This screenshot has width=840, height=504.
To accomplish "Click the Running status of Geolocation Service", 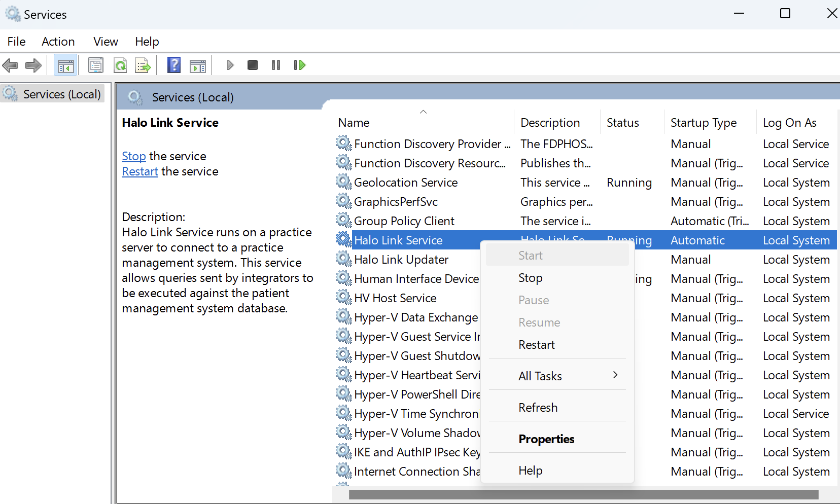I will point(629,183).
